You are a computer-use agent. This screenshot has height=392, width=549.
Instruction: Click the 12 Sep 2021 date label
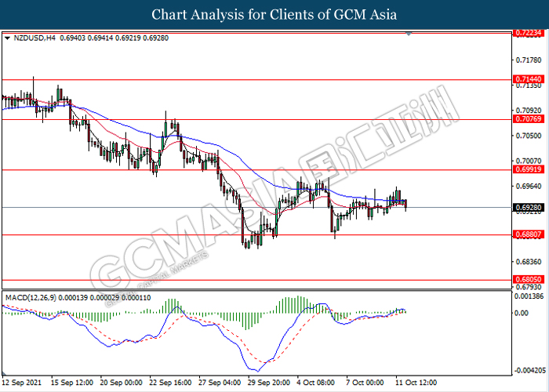[21, 383]
